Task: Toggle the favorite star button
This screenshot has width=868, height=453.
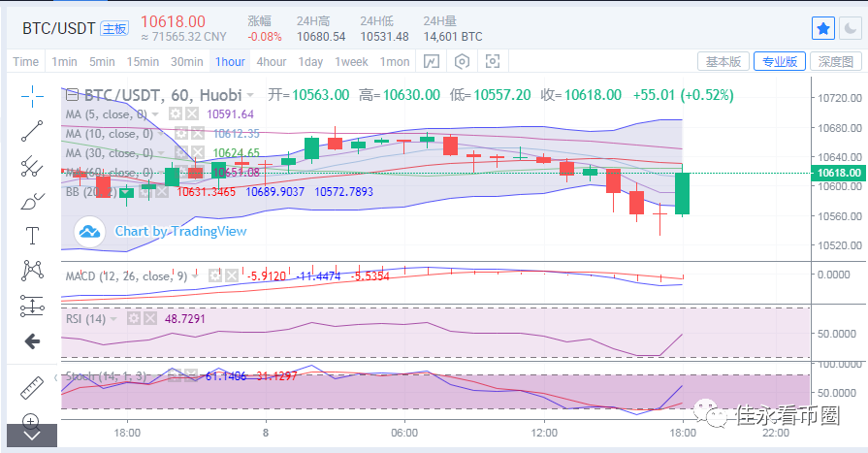Action: (823, 28)
